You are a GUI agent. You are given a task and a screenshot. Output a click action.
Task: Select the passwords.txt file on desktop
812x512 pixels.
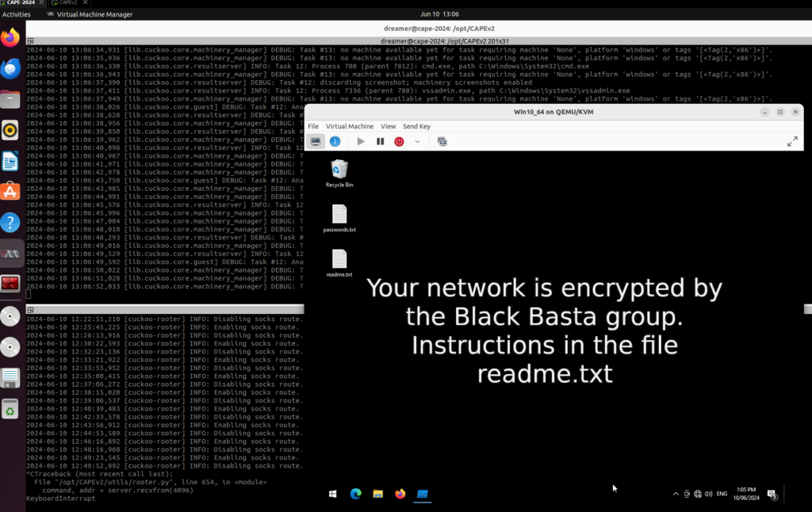tap(339, 219)
